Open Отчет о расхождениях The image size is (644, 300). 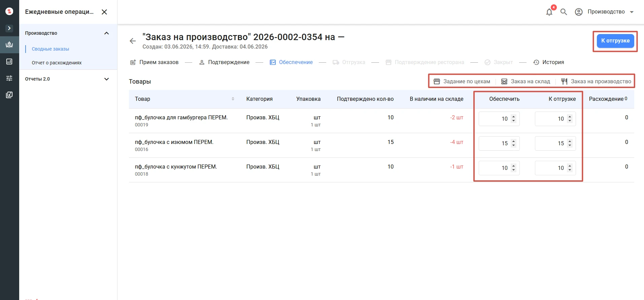[x=57, y=63]
